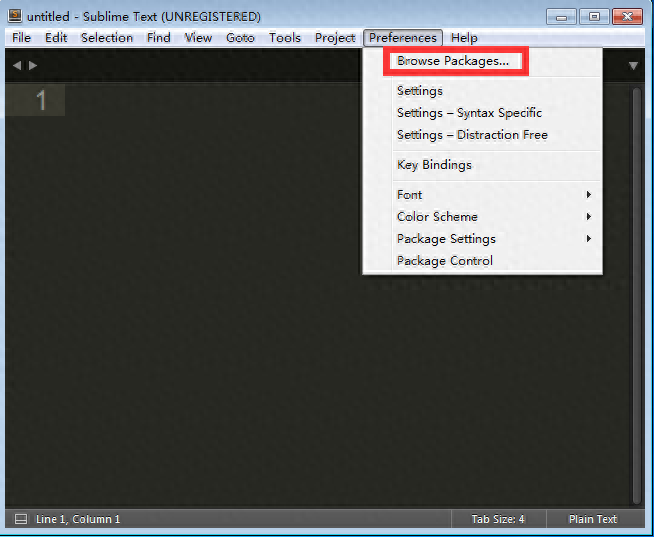
Task: Open the tab list dropdown arrow
Action: 633,66
